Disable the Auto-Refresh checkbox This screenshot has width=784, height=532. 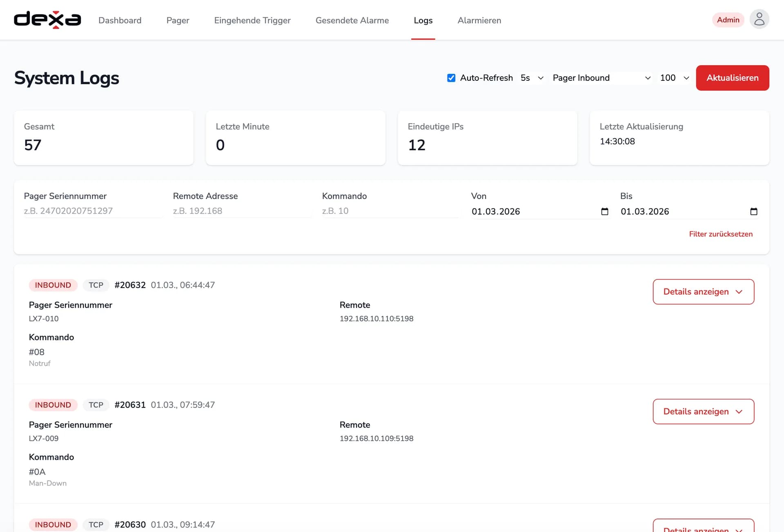click(x=451, y=78)
